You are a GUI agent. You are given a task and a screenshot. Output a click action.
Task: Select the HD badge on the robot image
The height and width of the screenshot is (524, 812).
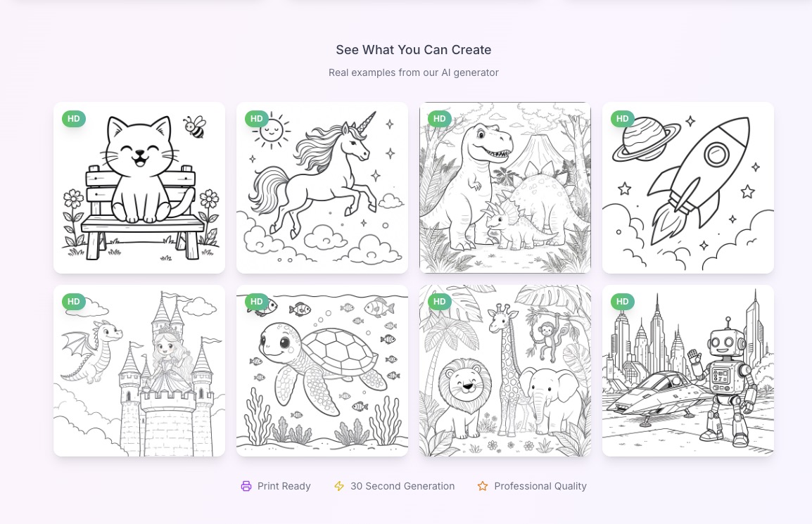[622, 302]
